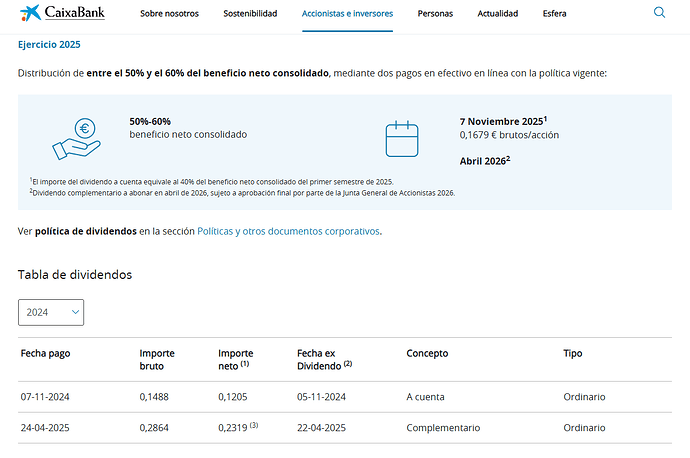
Task: Click the Tabla de dividendos heading
Action: (x=75, y=274)
